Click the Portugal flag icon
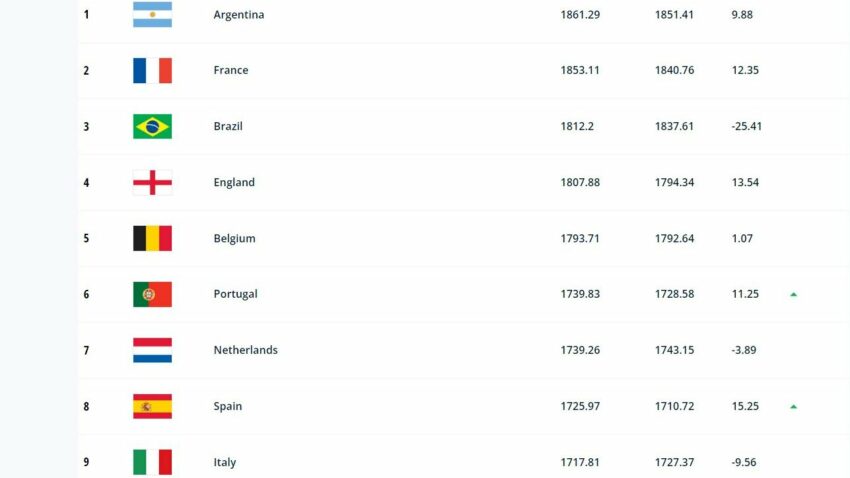This screenshot has width=850, height=478. pos(152,294)
